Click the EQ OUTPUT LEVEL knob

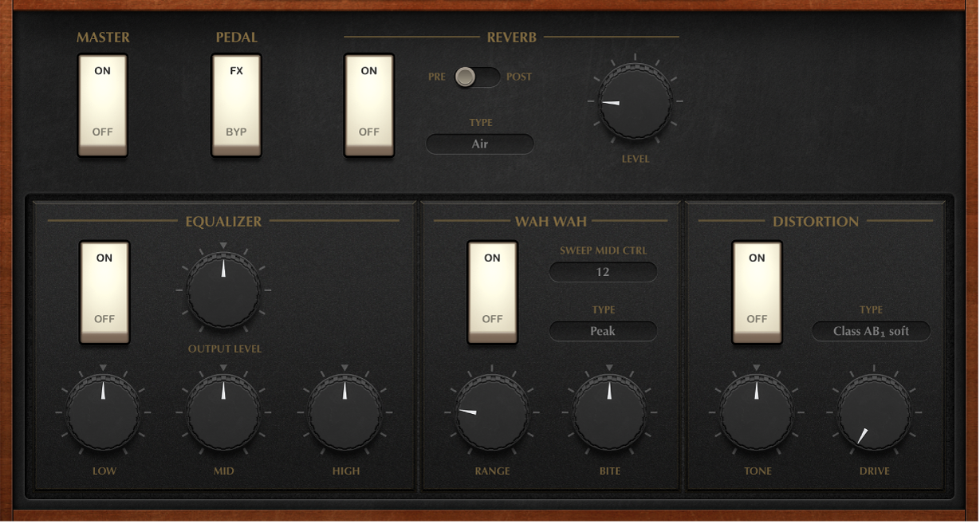click(x=223, y=291)
